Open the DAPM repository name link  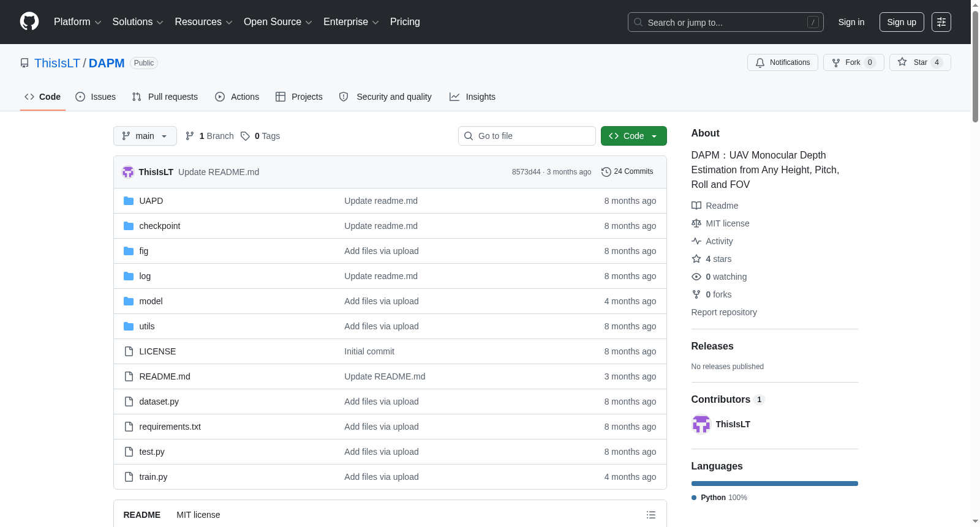click(x=107, y=63)
